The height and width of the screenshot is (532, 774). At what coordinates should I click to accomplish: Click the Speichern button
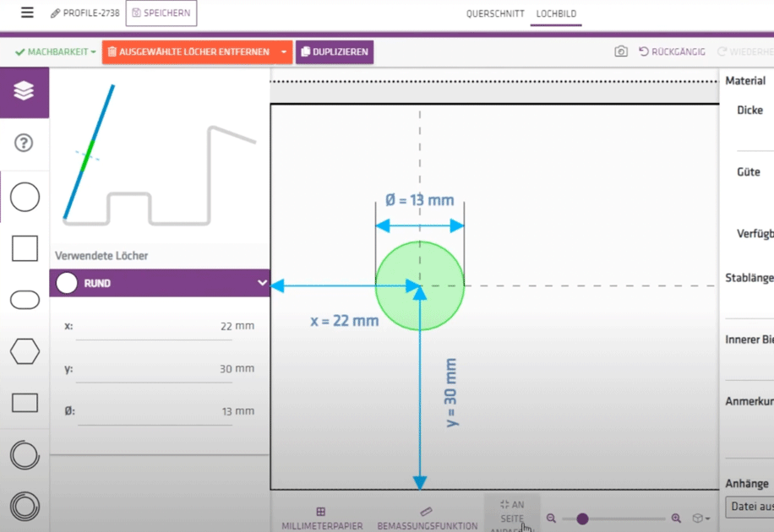tap(161, 14)
